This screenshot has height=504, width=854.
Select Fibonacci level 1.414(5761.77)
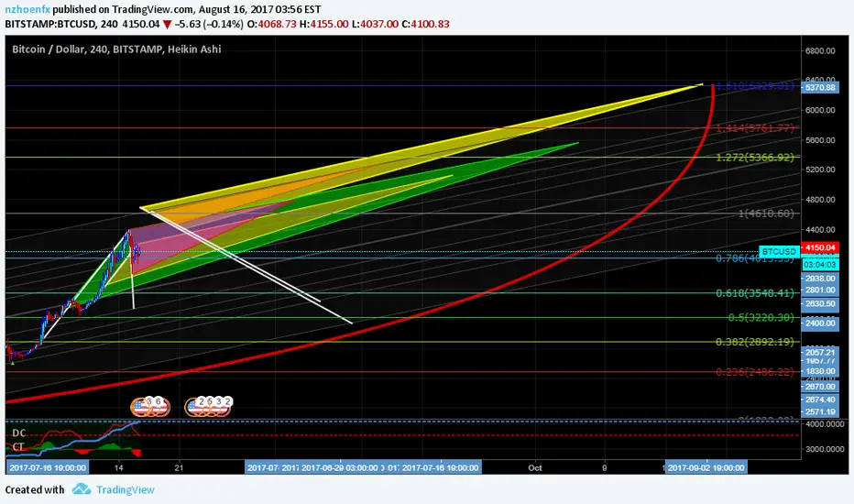click(x=755, y=128)
